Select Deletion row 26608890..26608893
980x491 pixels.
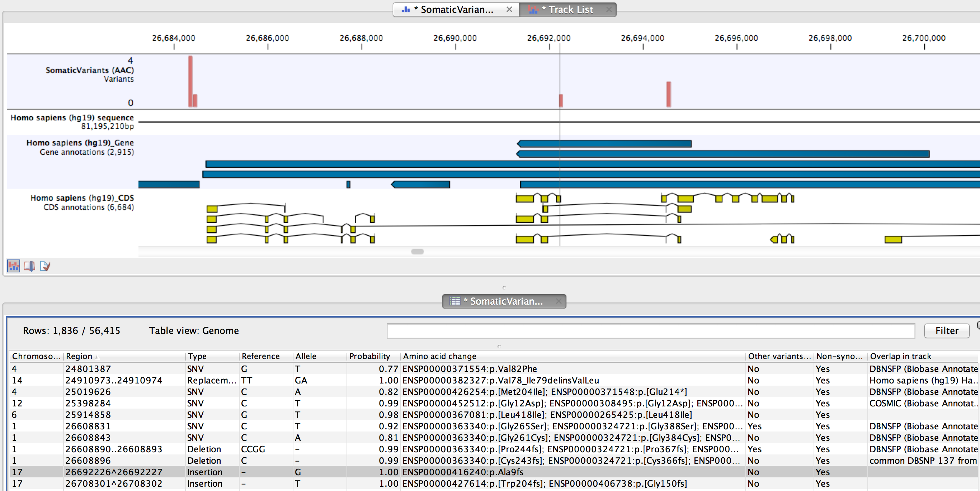494,449
